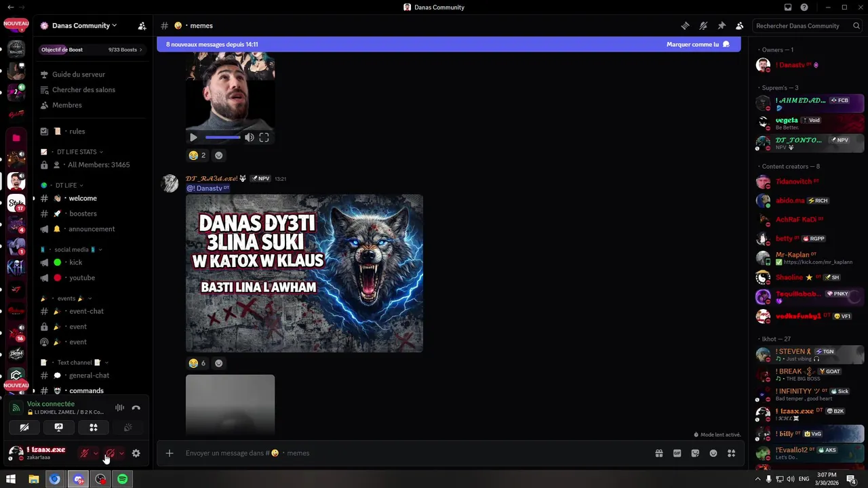Image resolution: width=868 pixels, height=488 pixels.
Task: Click the video volume speaker icon
Action: tap(249, 138)
